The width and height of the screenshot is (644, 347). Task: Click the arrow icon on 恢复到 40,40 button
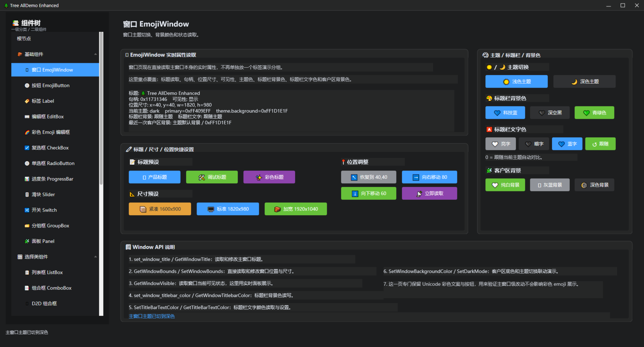pos(354,177)
